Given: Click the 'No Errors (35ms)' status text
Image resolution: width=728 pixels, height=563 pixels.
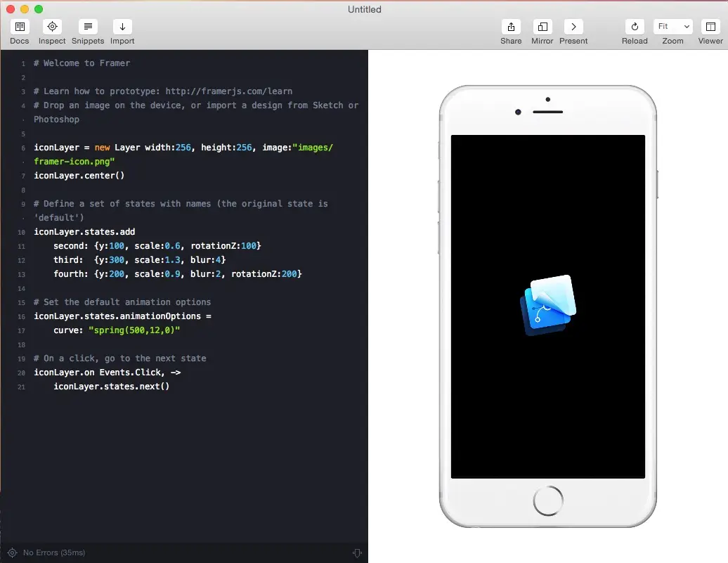Looking at the screenshot, I should pos(54,552).
